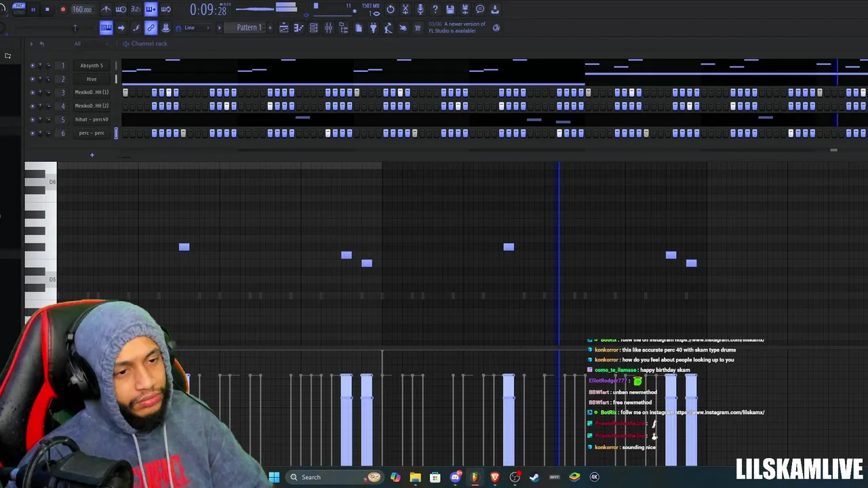Expand channel rack options arrow near All
Image resolution: width=868 pixels, height=488 pixels.
point(31,43)
